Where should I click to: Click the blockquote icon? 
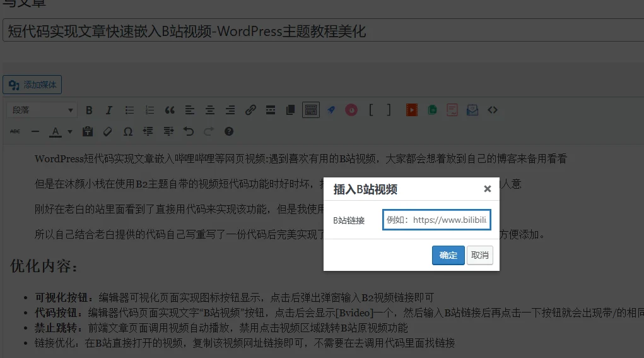click(170, 110)
